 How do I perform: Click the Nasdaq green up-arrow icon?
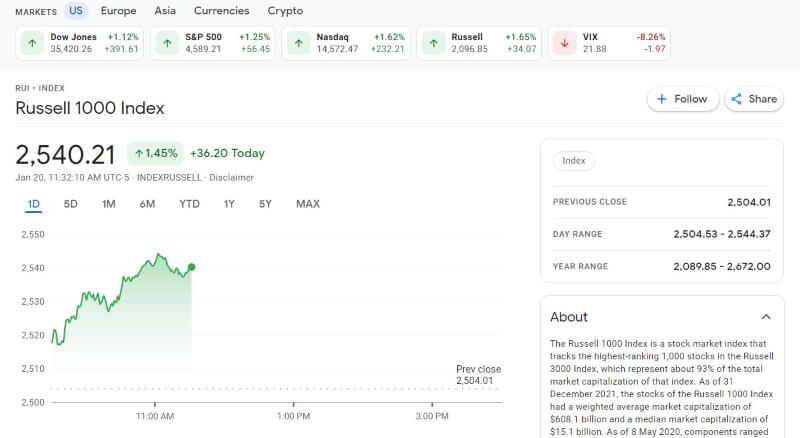click(298, 43)
